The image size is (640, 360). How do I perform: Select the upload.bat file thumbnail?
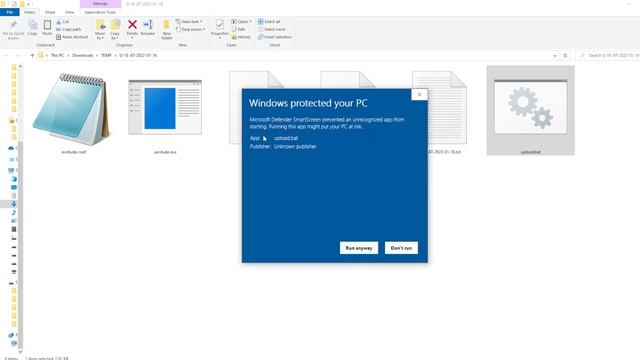(x=530, y=111)
